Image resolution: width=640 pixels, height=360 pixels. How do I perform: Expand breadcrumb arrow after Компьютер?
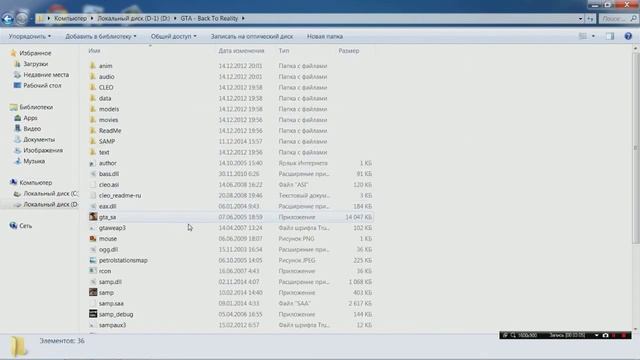[x=92, y=18]
